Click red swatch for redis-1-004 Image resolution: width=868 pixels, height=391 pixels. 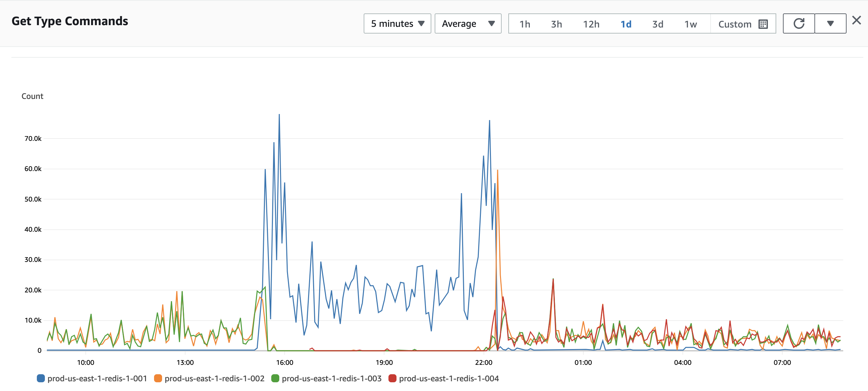pyautogui.click(x=392, y=378)
